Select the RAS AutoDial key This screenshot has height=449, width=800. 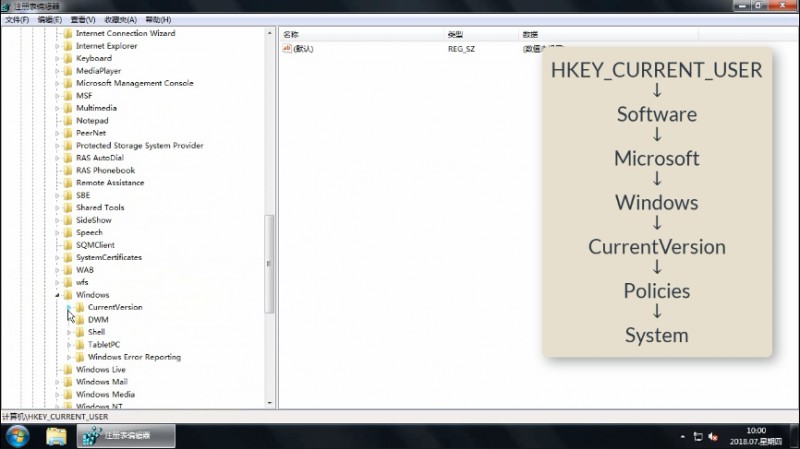(x=100, y=158)
